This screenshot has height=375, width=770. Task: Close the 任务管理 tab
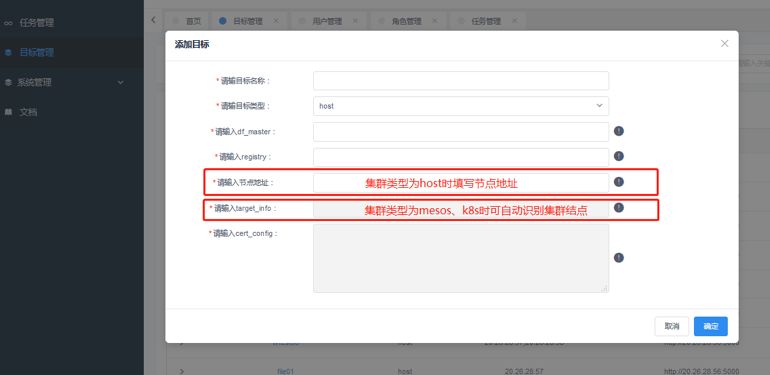click(x=514, y=21)
